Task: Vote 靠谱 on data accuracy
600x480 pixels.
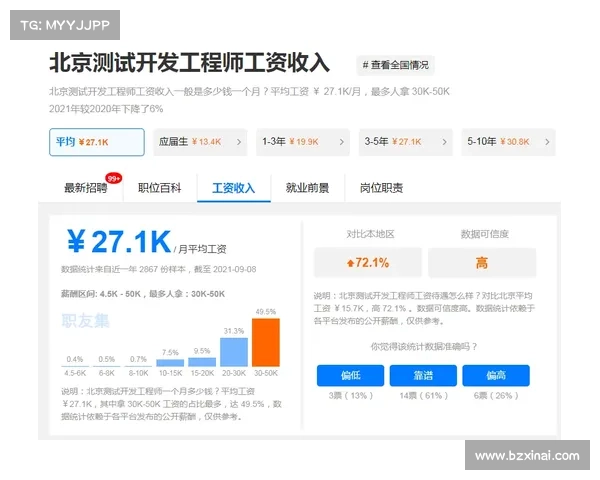Action: tap(423, 376)
